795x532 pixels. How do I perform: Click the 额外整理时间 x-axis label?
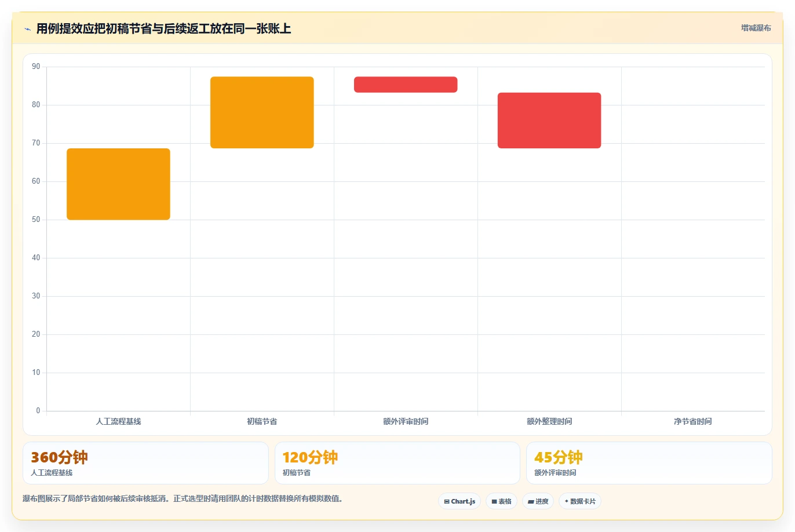click(549, 421)
